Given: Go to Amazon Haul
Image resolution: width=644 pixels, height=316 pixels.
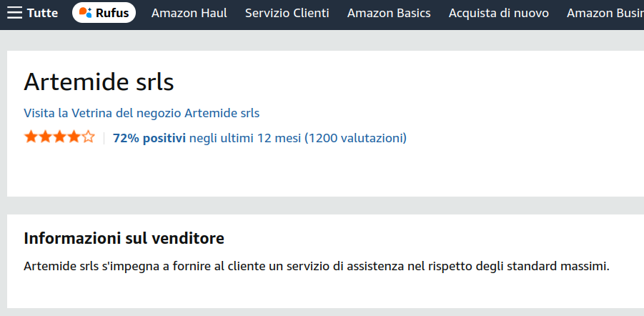Looking at the screenshot, I should (x=189, y=13).
